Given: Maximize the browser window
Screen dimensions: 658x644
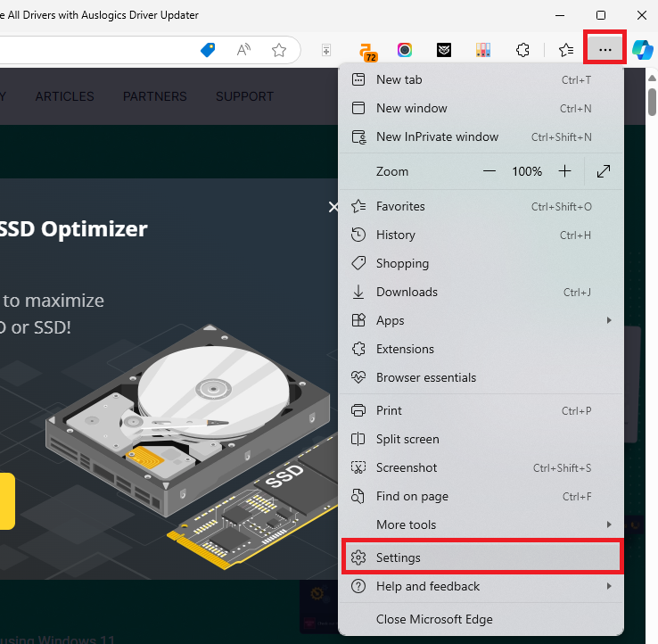Looking at the screenshot, I should (x=601, y=15).
